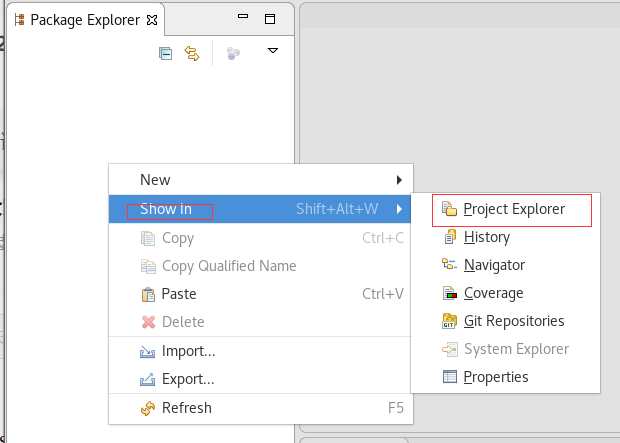The image size is (620, 443).
Task: Click the Ctrl+C shortcut text
Action: pyautogui.click(x=383, y=238)
